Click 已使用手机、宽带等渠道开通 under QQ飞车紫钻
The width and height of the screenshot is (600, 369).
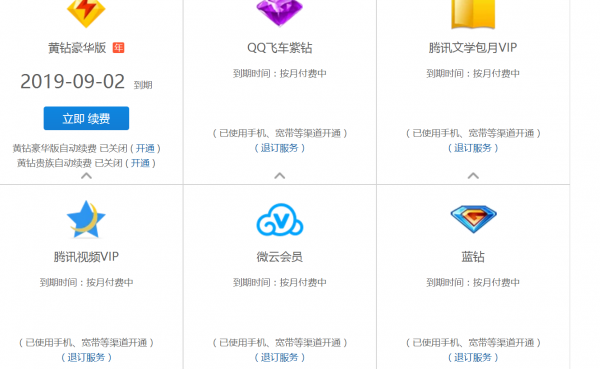(280, 133)
